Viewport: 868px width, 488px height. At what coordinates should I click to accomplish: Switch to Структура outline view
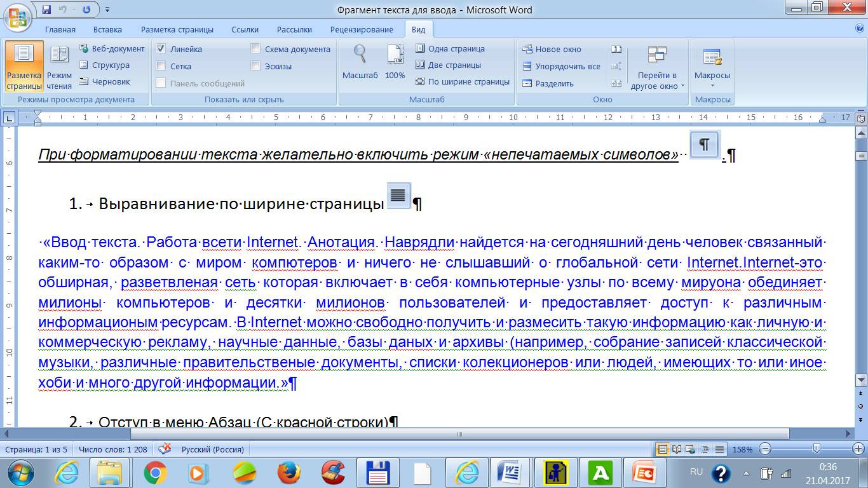[104, 65]
